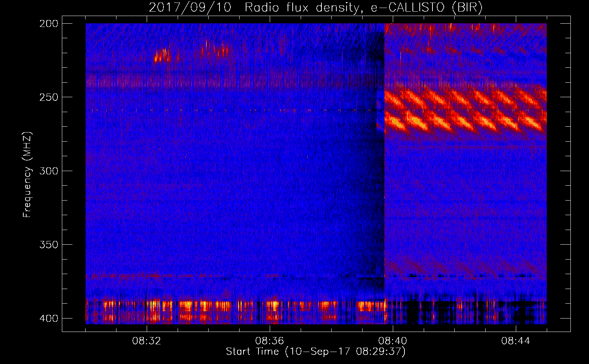Click the 08:36 time tick label
The height and width of the screenshot is (364, 589).
point(270,341)
